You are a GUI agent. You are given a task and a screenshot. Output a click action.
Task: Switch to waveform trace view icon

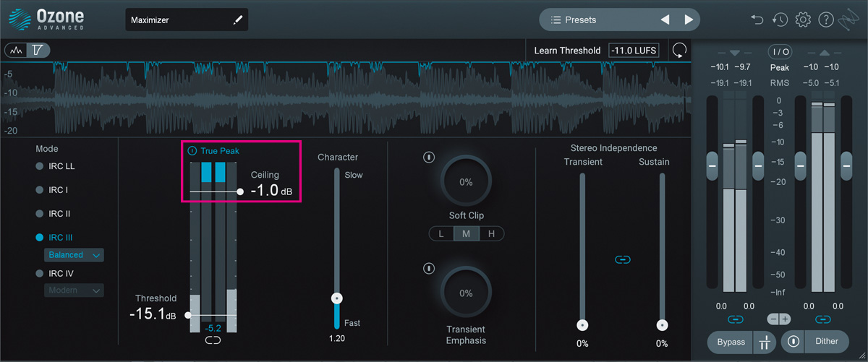[x=16, y=51]
